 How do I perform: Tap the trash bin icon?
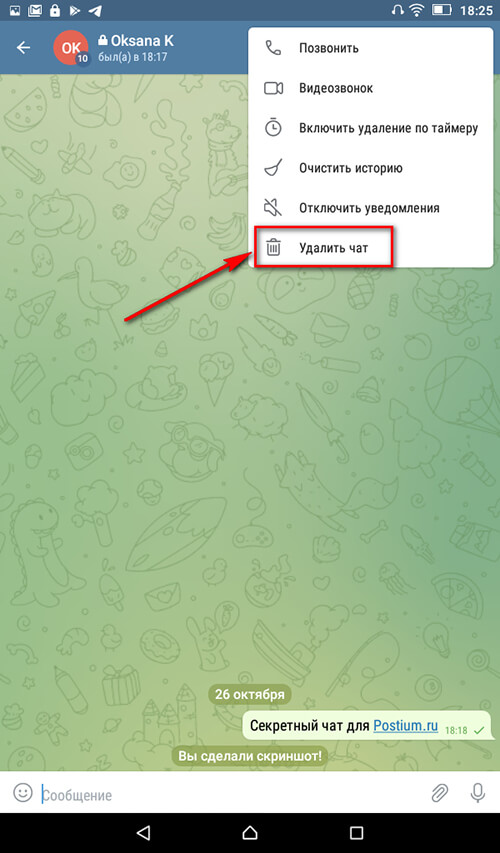(273, 248)
